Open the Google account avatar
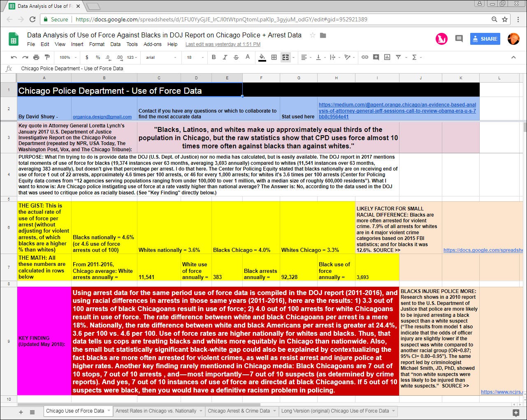The image size is (527, 420). point(513,39)
